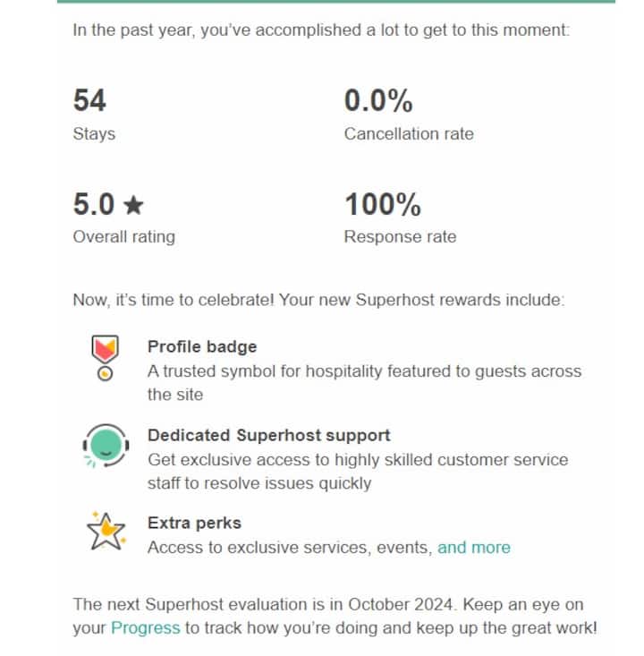
Task: Click the trusted symbol for hospitality description
Action: coord(365,383)
